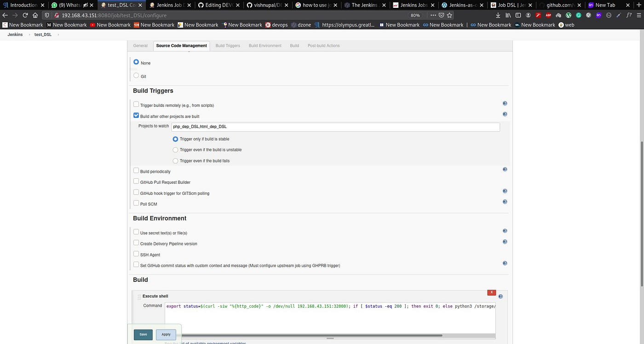Switch to the Build Environment tab
This screenshot has width=644, height=344.
(265, 46)
